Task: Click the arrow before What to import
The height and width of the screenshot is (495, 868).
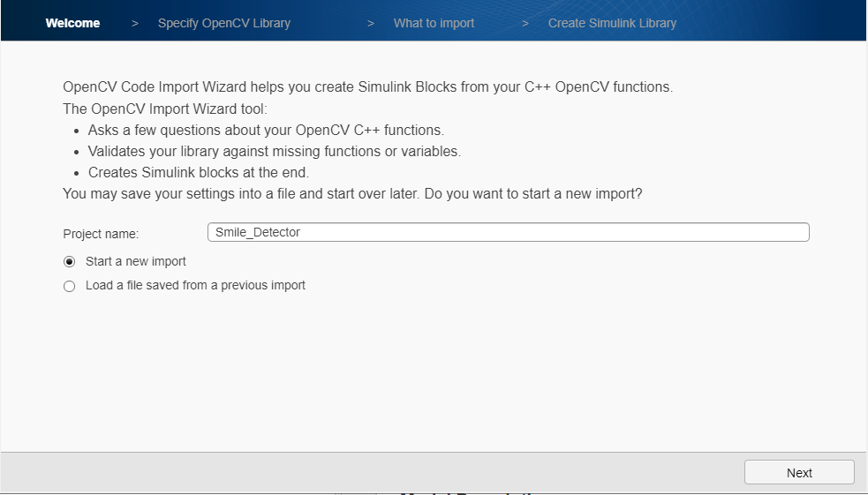Action: pyautogui.click(x=371, y=23)
